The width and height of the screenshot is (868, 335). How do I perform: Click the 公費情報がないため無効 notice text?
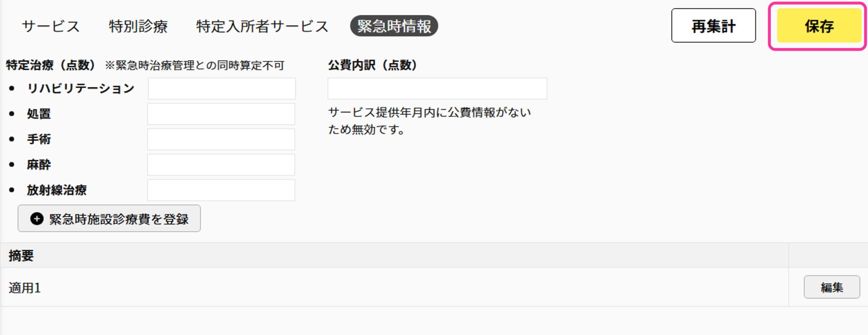[429, 121]
